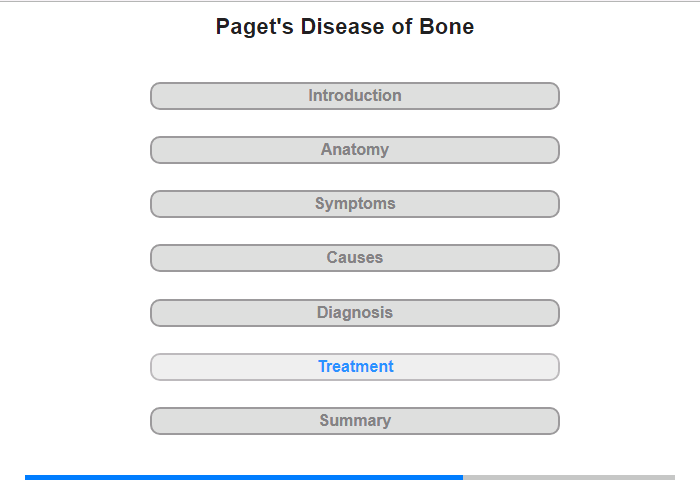Screen dimensions: 700x480
Task: Pick the Symptoms menu entry
Action: click(355, 204)
